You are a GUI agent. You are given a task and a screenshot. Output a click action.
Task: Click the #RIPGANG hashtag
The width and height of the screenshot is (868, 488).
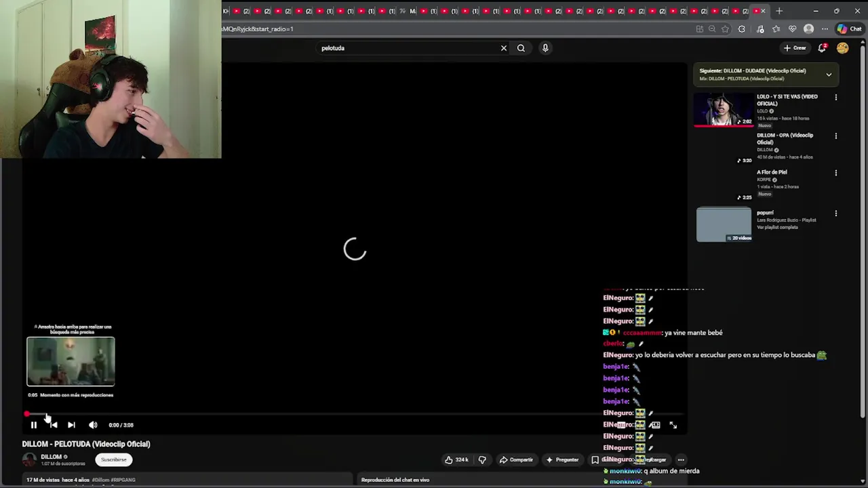123,480
